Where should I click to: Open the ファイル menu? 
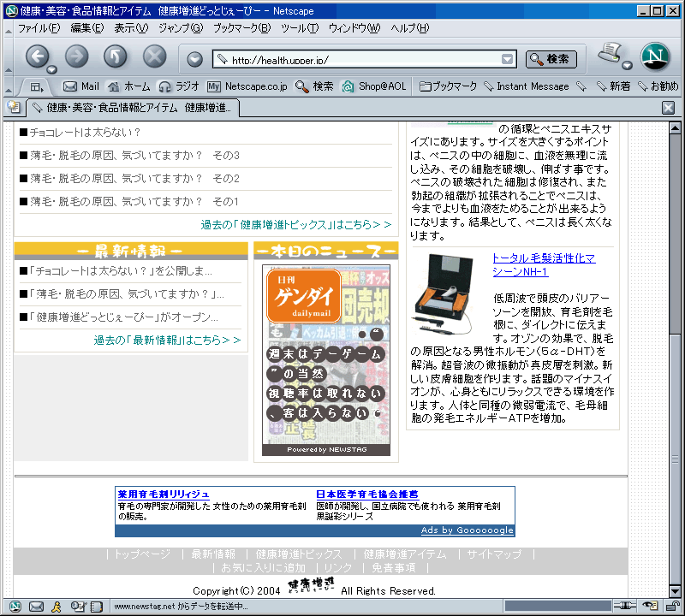[39, 28]
